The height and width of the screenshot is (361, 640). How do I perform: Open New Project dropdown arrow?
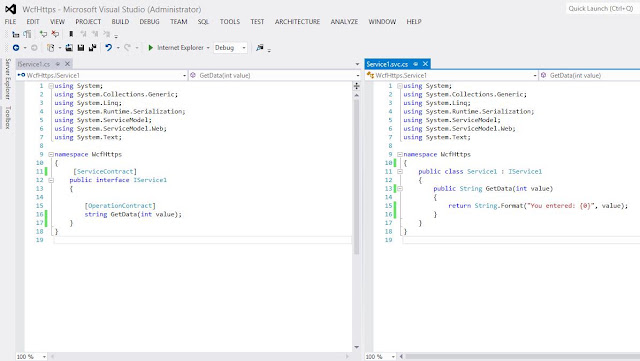coord(60,48)
